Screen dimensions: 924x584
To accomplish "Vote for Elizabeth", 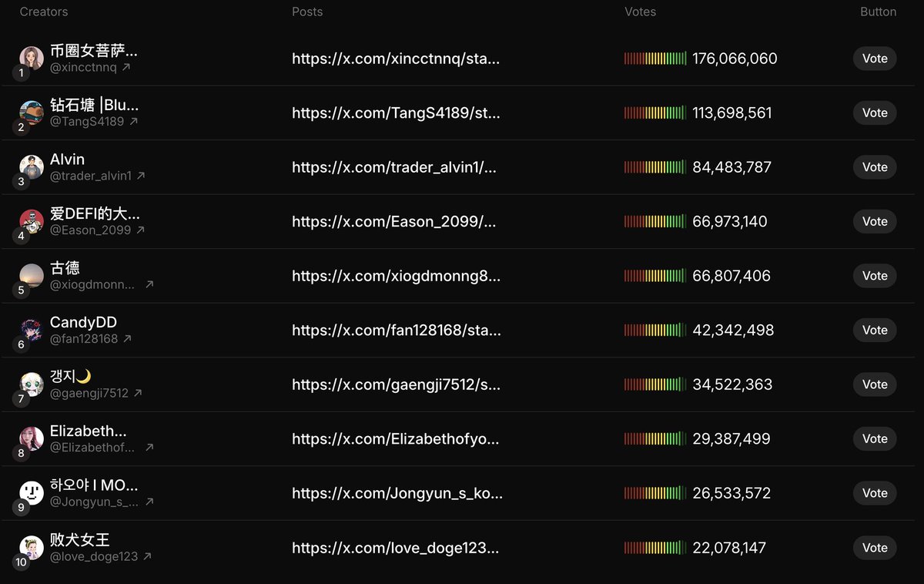I will [x=875, y=438].
